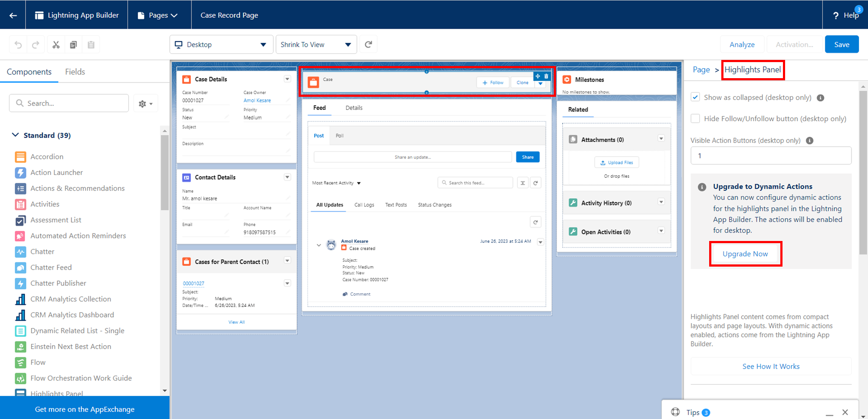Image resolution: width=868 pixels, height=419 pixels.
Task: Open the Details tab on the canvas
Action: coord(354,108)
